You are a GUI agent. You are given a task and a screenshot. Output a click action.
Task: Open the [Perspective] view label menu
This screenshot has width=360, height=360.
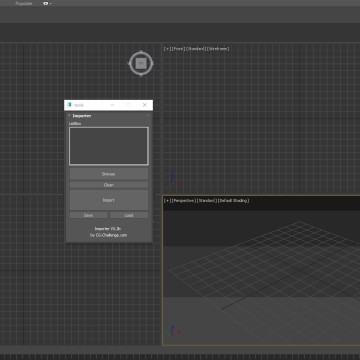[184, 201]
